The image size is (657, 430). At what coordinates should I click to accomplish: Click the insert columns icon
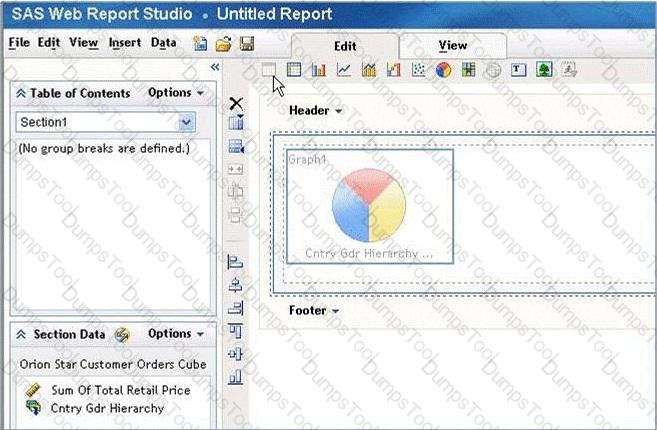(236, 122)
